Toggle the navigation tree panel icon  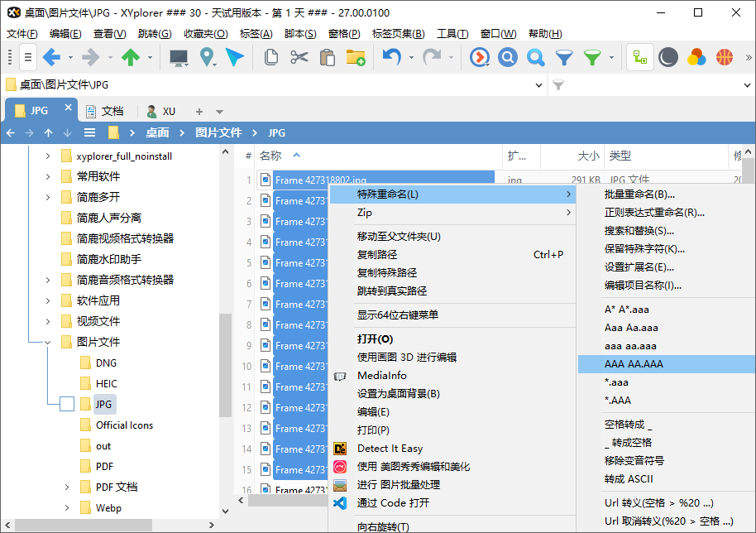(x=639, y=57)
